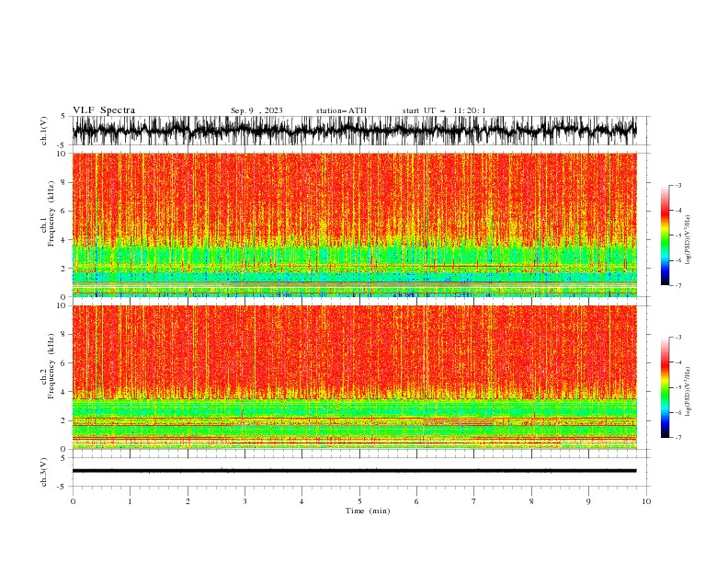Viewport: 728px width, 563px height.
Task: Select the "Sep. 9 , 2023" date text
Action: coord(256,110)
